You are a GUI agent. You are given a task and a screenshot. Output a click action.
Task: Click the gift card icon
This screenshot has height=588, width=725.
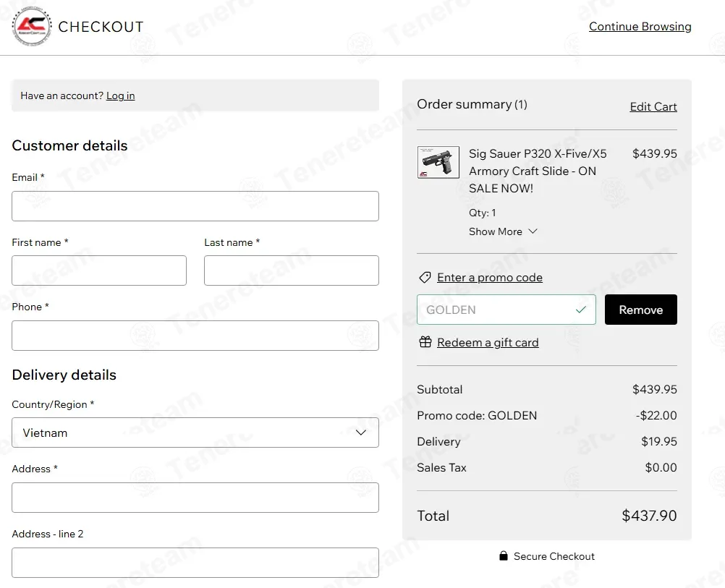coord(425,342)
